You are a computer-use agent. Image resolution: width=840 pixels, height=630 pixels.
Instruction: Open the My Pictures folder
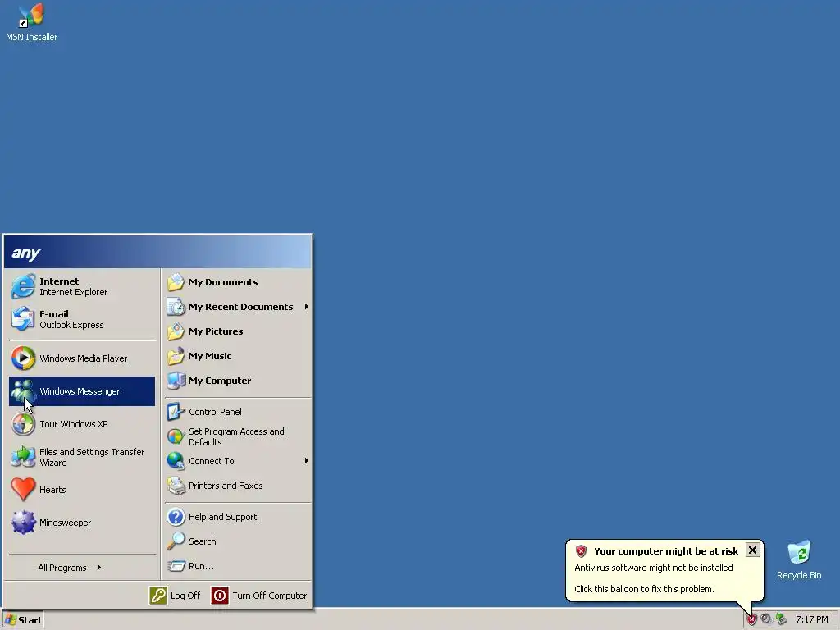(238, 331)
